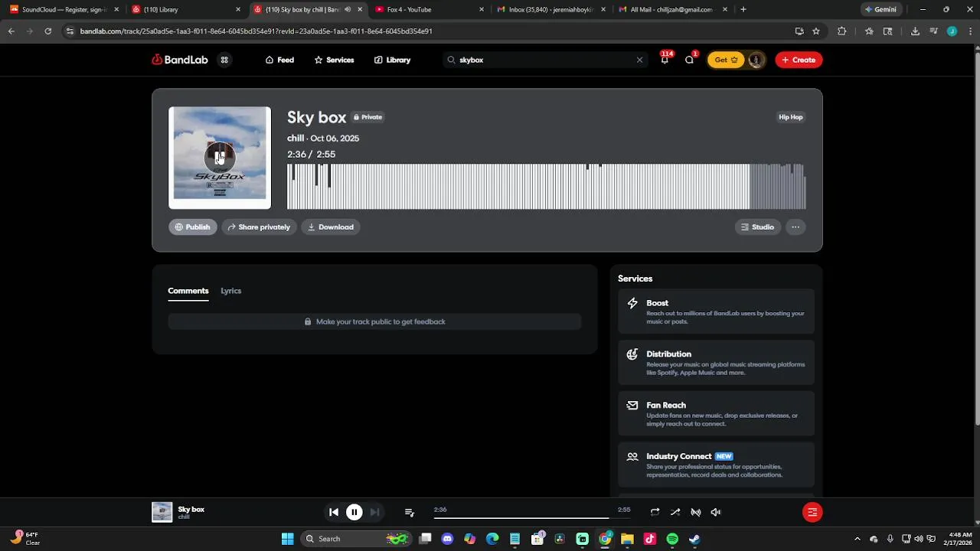This screenshot has width=980, height=551.
Task: Click the Get membership button
Action: click(x=725, y=60)
